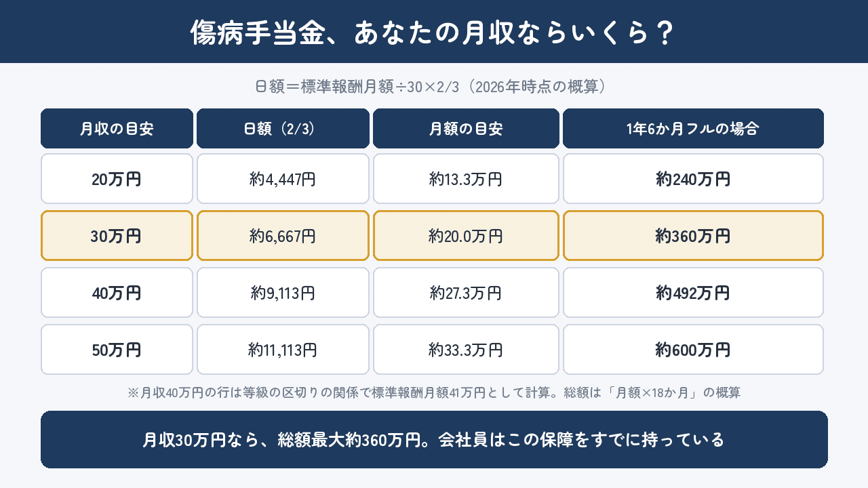Click the 約600万円 total cell
The width and height of the screenshot is (868, 488).
click(x=693, y=350)
